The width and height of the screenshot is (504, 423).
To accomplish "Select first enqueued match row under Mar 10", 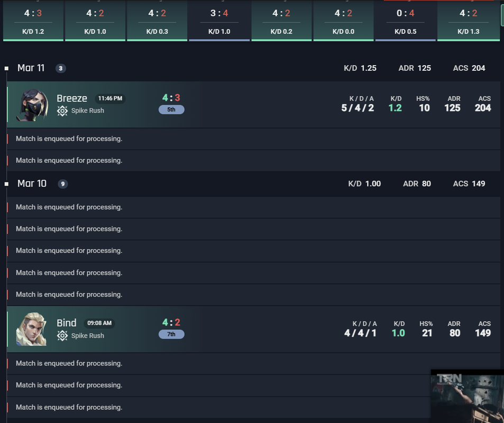I will coord(254,207).
